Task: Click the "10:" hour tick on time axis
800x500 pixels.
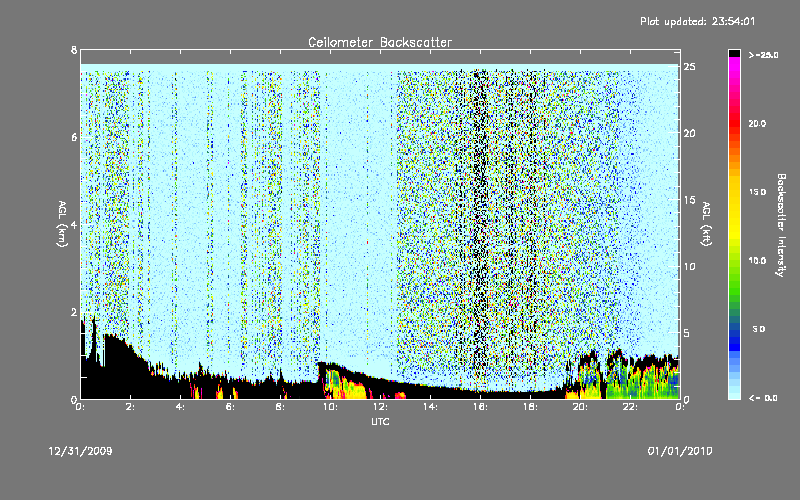Action: (330, 407)
